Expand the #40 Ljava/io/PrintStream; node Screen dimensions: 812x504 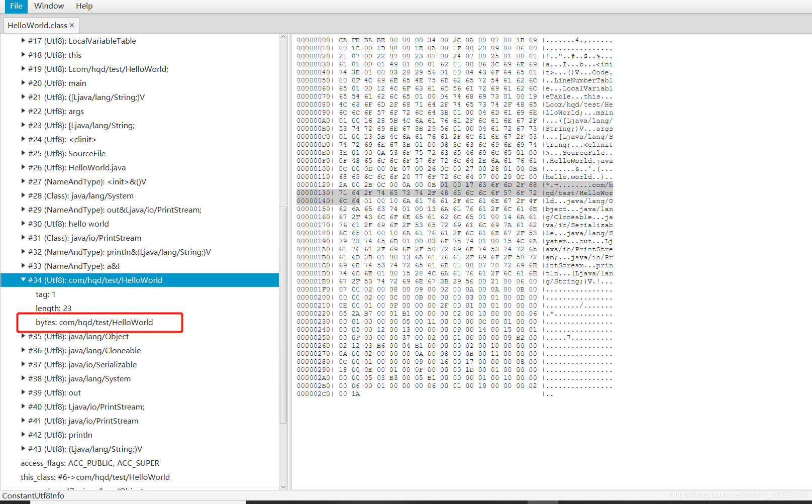[x=23, y=407]
